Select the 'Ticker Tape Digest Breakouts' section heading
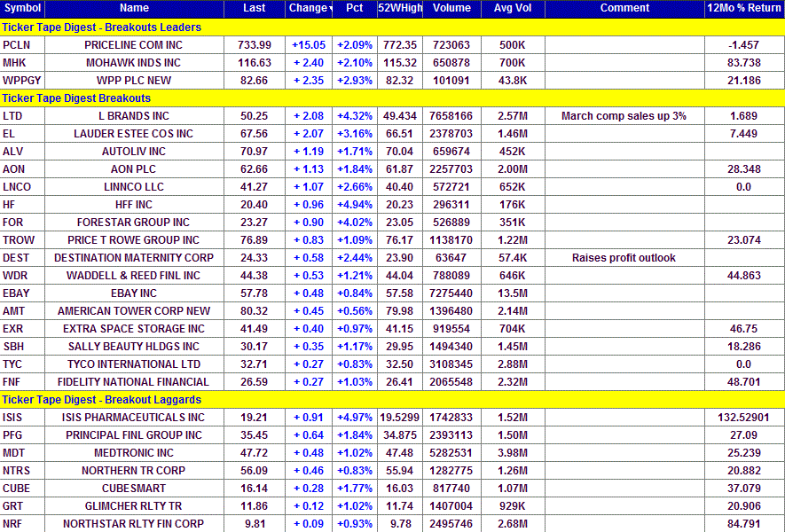Image resolution: width=785 pixels, height=532 pixels. (x=392, y=98)
